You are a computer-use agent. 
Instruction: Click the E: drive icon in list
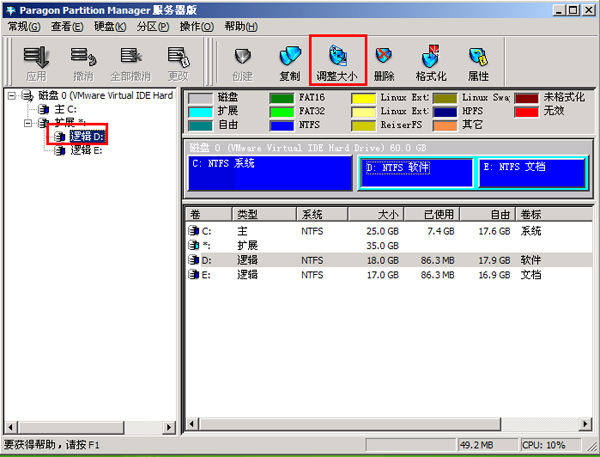pos(194,274)
